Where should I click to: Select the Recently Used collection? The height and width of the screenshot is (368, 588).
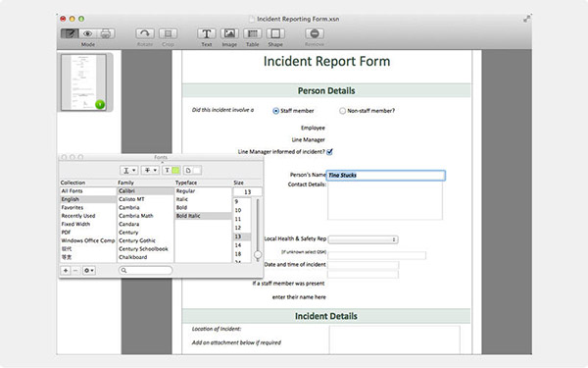coord(88,216)
